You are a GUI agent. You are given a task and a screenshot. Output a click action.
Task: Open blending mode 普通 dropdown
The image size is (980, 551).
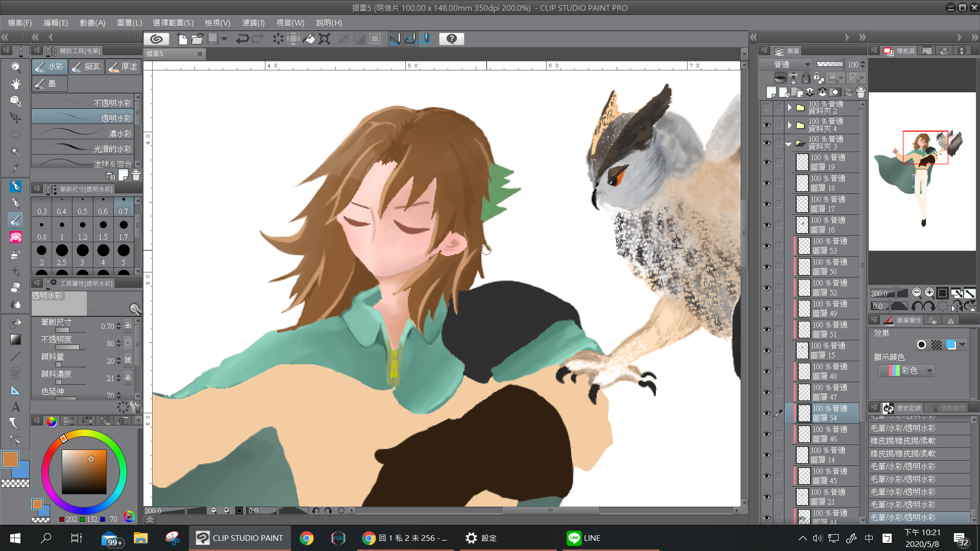[786, 64]
